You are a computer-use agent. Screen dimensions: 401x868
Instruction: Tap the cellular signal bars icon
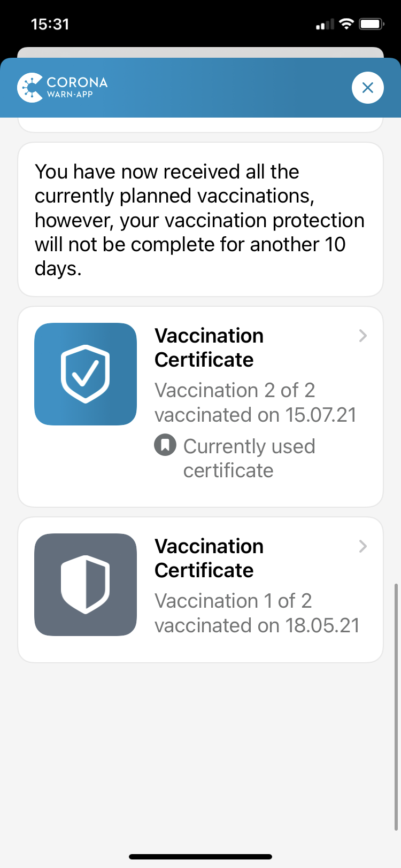pyautogui.click(x=325, y=25)
